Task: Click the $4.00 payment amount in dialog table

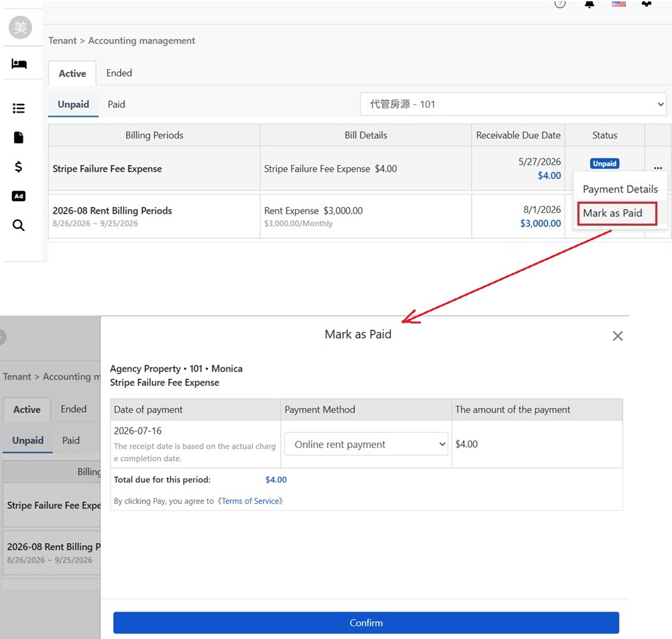Action: (x=466, y=444)
